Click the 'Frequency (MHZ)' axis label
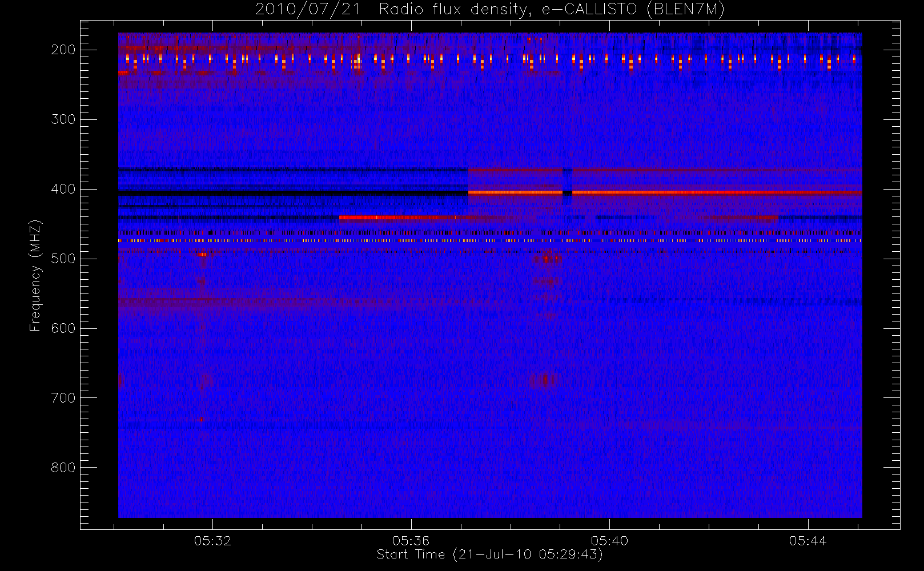Viewport: 924px width, 571px height. click(x=35, y=275)
